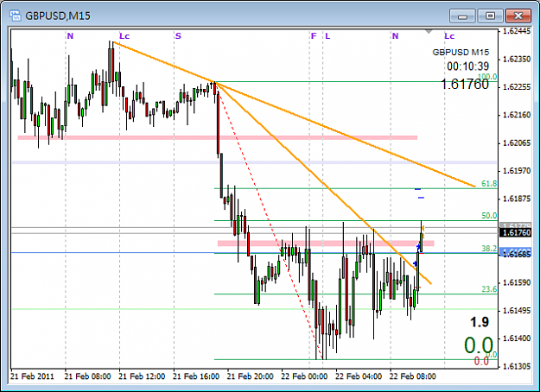
Task: Click the 1.62445 price axis label
Action: pos(517,31)
